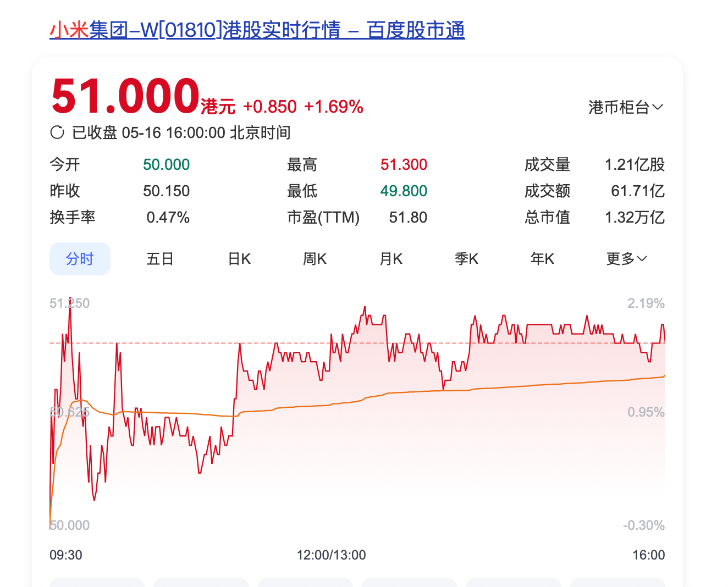Click the 0.95% right axis label
The height and width of the screenshot is (587, 728).
point(646,412)
